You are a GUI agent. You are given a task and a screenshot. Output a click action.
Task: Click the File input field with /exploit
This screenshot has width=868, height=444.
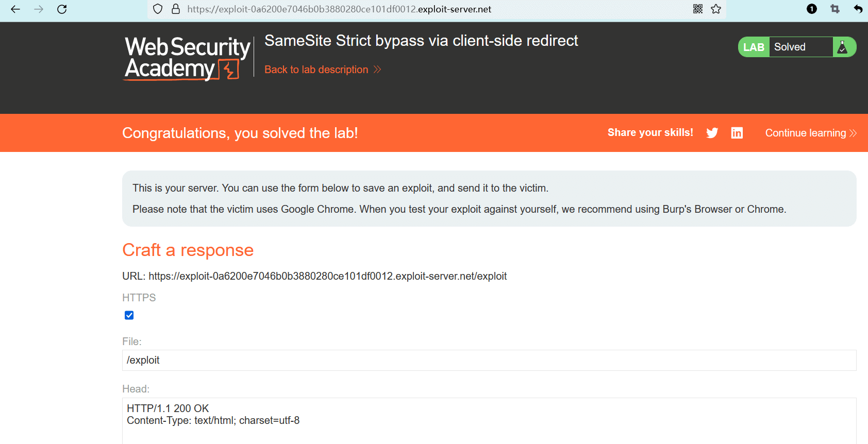489,360
